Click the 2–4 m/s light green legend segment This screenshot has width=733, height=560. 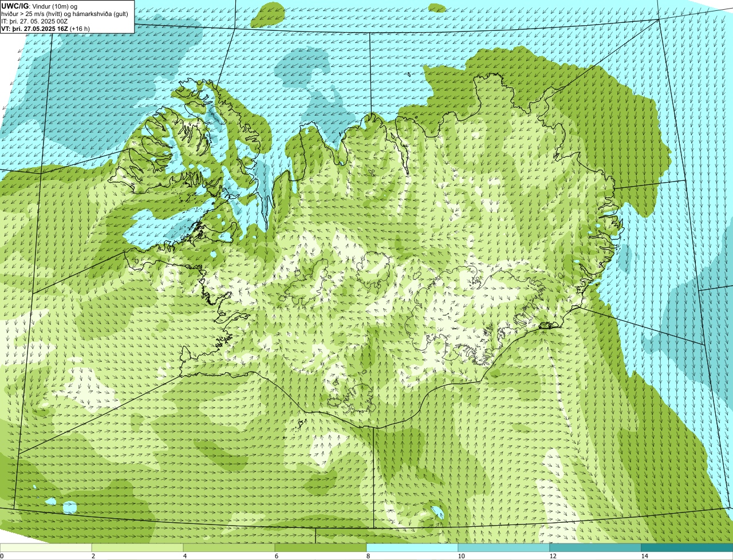[x=137, y=547]
